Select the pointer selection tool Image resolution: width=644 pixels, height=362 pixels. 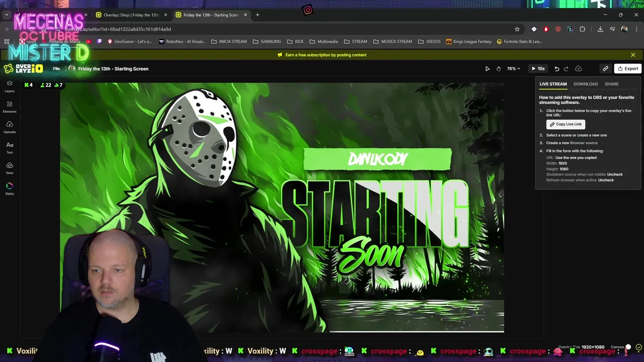[487, 69]
